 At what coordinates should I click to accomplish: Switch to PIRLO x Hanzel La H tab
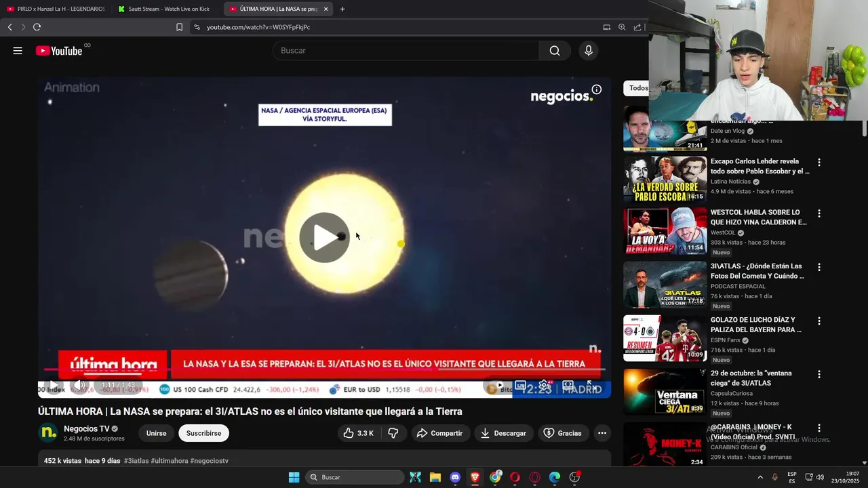56,9
